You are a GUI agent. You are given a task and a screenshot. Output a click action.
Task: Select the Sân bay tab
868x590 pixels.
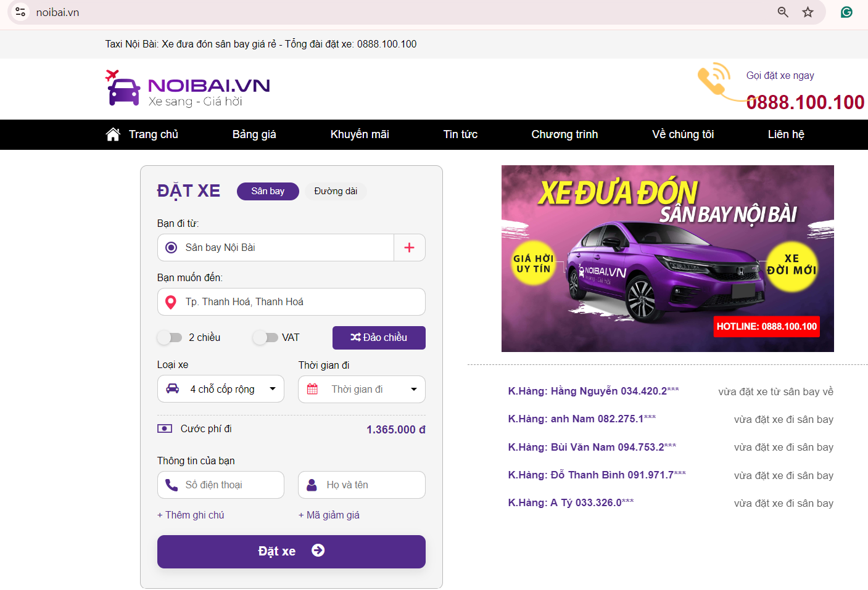pos(268,191)
